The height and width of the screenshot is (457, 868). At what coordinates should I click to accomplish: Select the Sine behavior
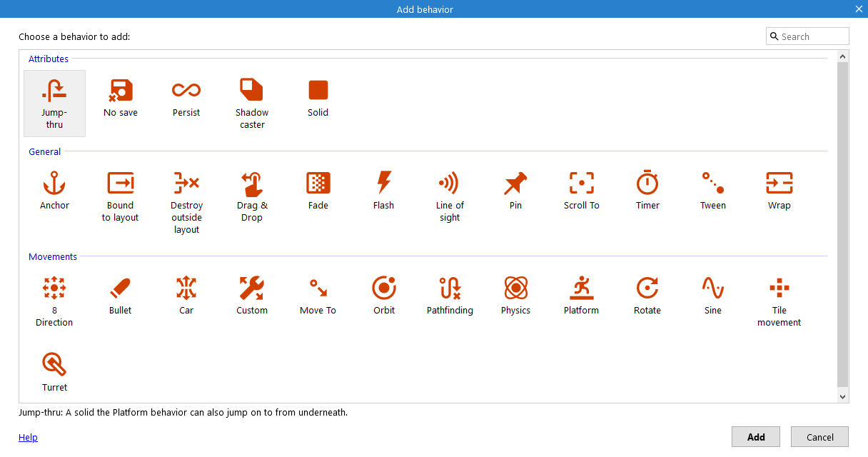point(713,296)
